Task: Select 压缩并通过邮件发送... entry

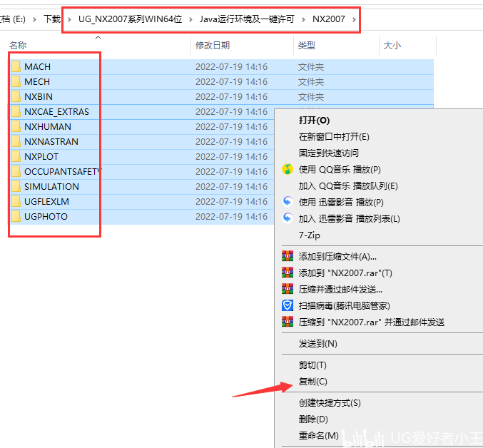Action: tap(340, 290)
